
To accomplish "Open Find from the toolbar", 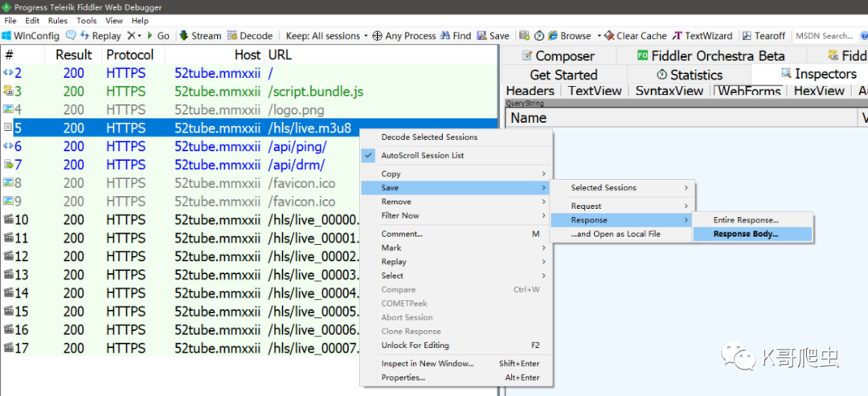I will [x=456, y=36].
